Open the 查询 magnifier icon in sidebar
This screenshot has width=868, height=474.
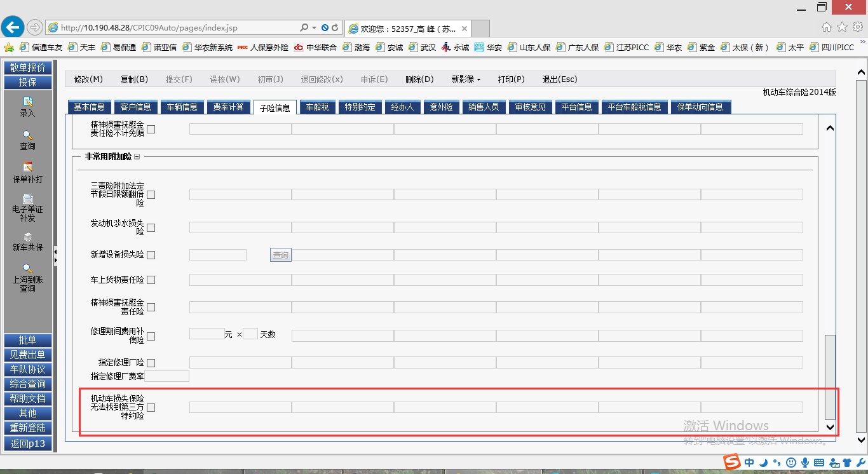coord(28,135)
